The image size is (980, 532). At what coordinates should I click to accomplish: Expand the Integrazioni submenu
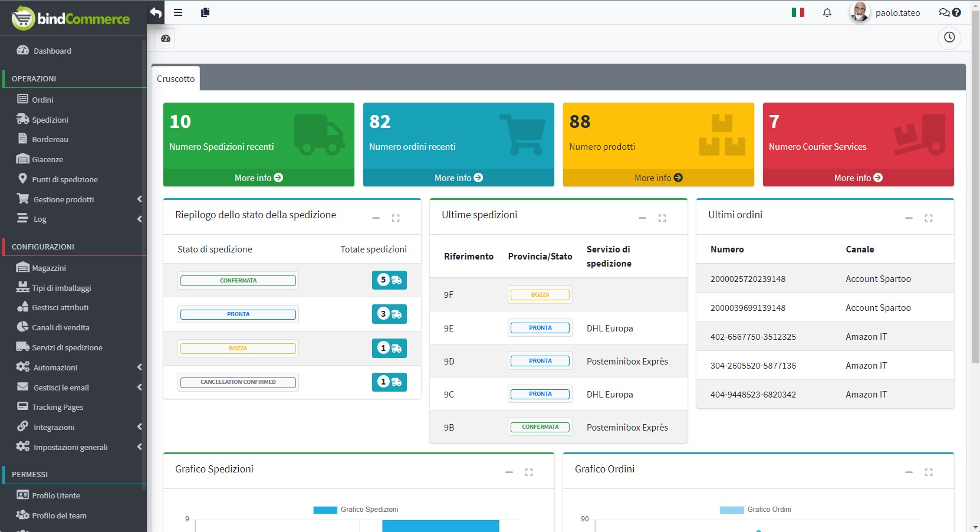[140, 426]
